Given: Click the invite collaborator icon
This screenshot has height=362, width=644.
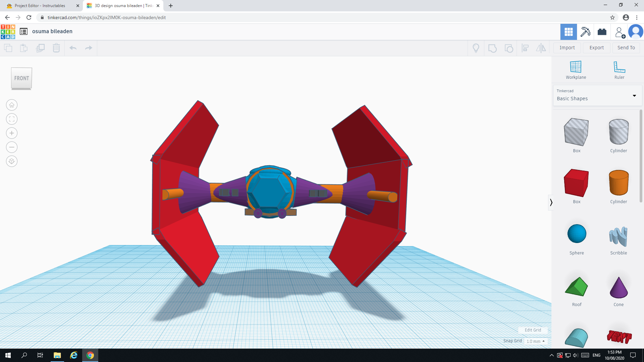Looking at the screenshot, I should tap(620, 33).
